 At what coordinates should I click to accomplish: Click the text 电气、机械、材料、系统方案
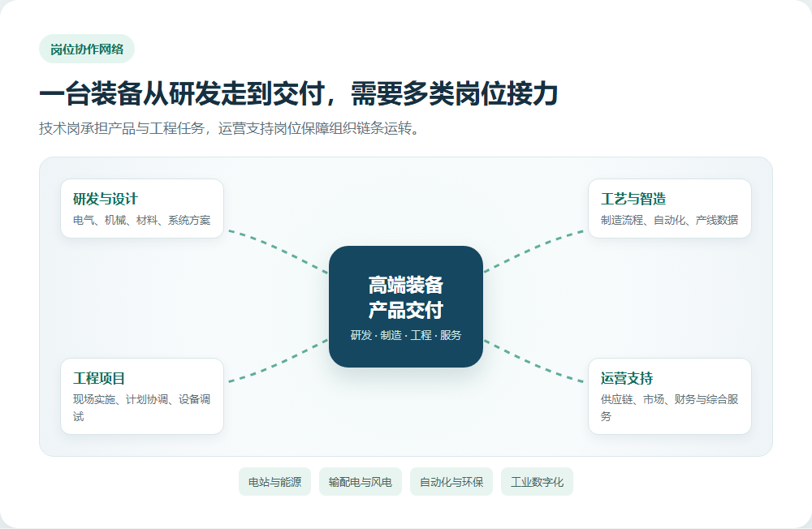[142, 221]
